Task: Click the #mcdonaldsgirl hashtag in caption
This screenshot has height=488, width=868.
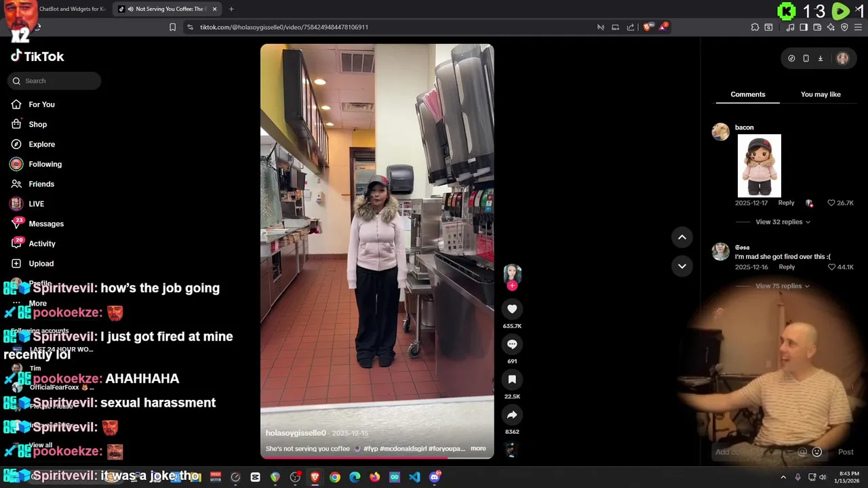Action: [403, 449]
